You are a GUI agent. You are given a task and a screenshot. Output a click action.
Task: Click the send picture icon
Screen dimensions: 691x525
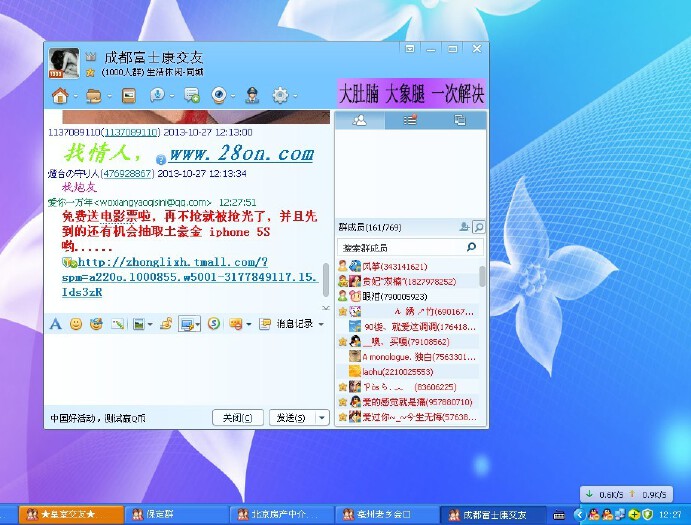tap(138, 324)
